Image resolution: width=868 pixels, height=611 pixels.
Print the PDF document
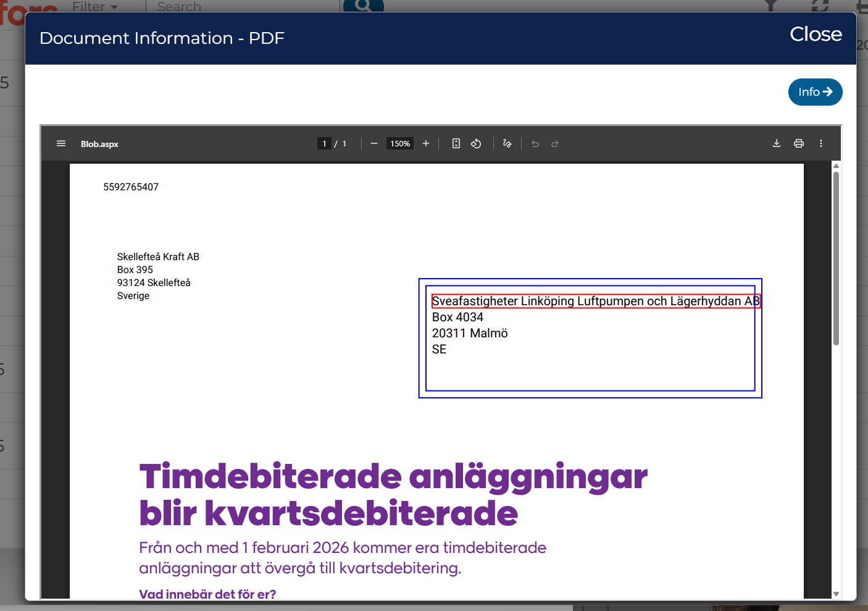tap(799, 143)
